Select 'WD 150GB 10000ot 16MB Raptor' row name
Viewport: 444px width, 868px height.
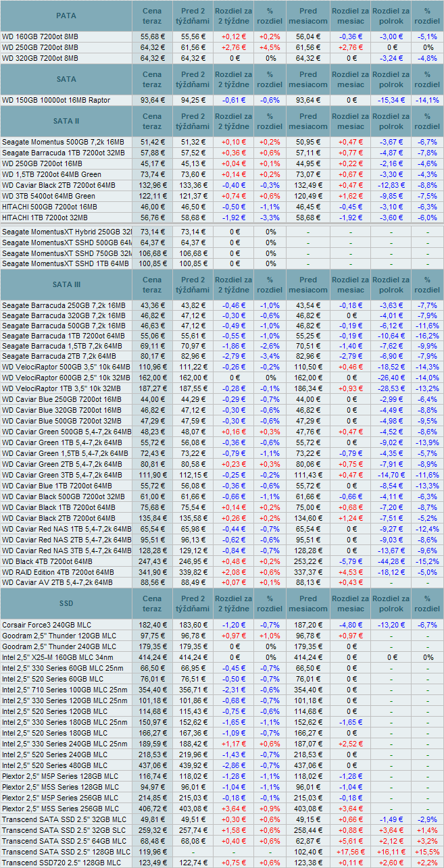click(56, 100)
